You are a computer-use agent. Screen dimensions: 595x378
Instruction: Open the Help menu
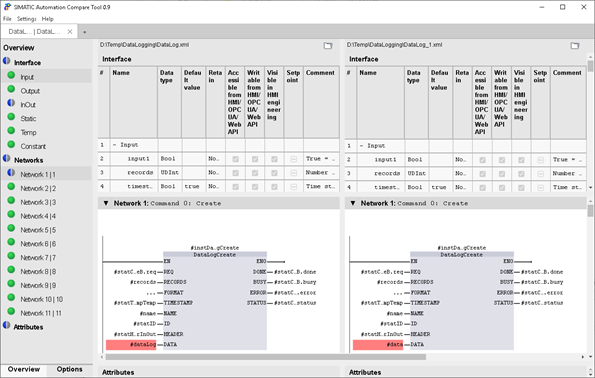click(47, 19)
